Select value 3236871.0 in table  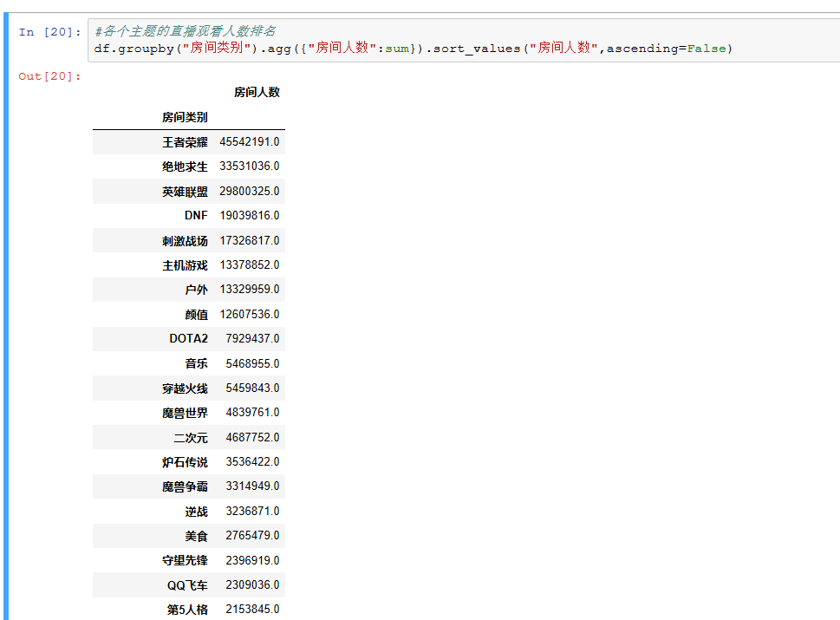[x=253, y=512]
